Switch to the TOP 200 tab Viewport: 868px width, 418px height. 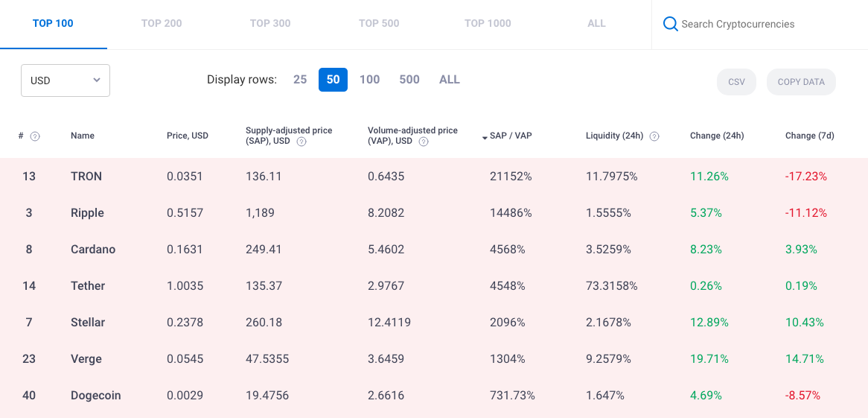pos(162,24)
